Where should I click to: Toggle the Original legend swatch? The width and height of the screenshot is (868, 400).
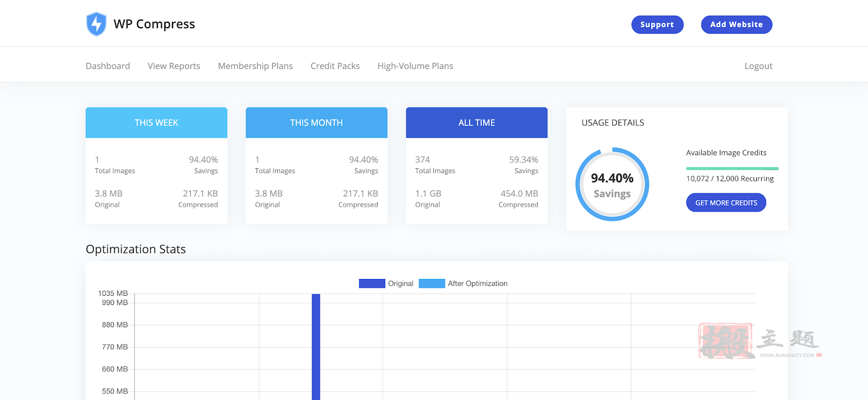(x=372, y=283)
